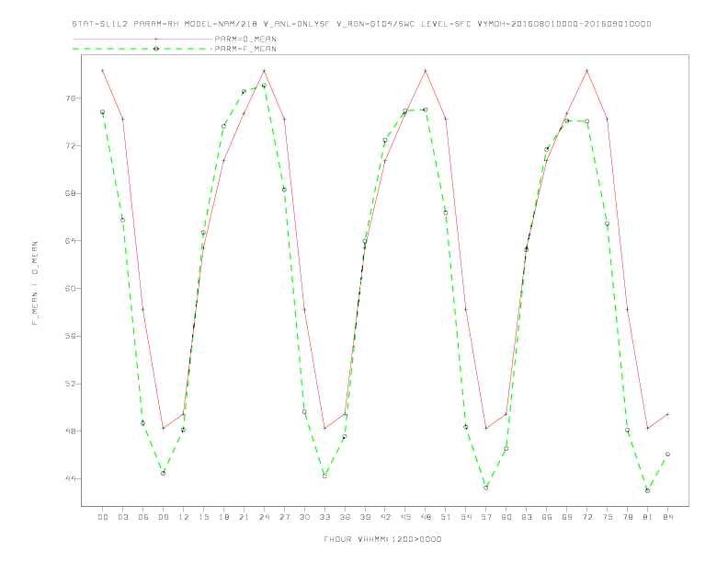Click the x-axis tick label 63
Image resolution: width=728 pixels, height=563 pixels.
527,517
